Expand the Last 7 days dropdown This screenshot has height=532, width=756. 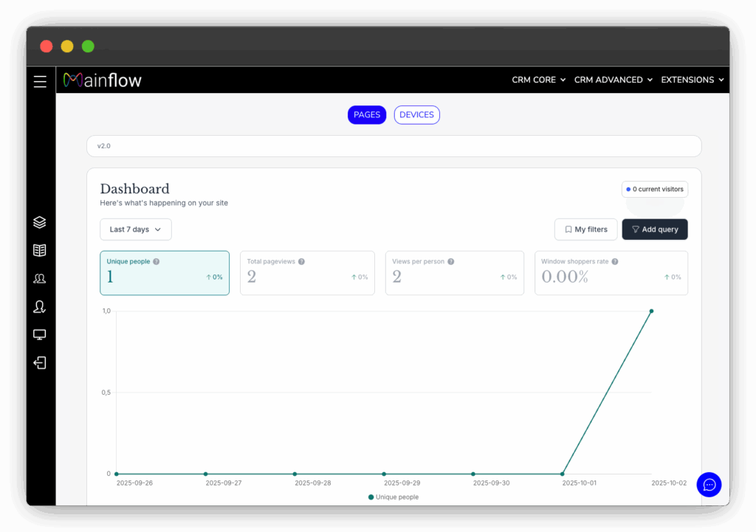[136, 229]
